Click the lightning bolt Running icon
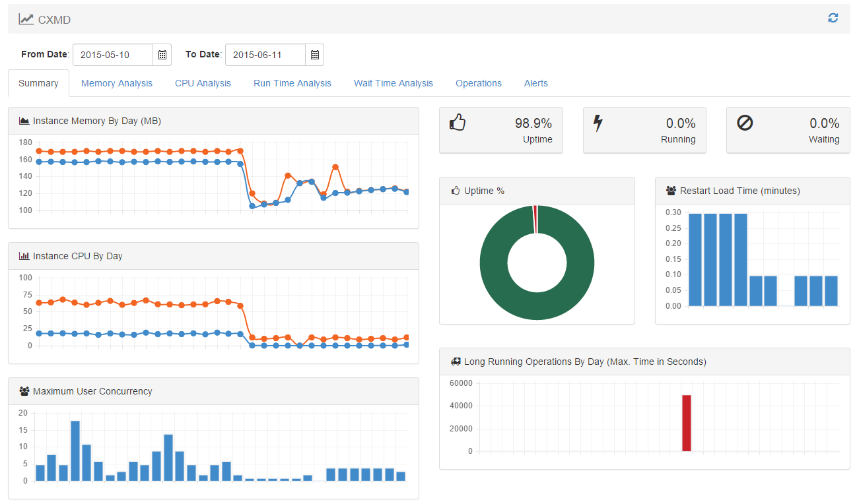This screenshot has height=504, width=857. click(x=598, y=123)
